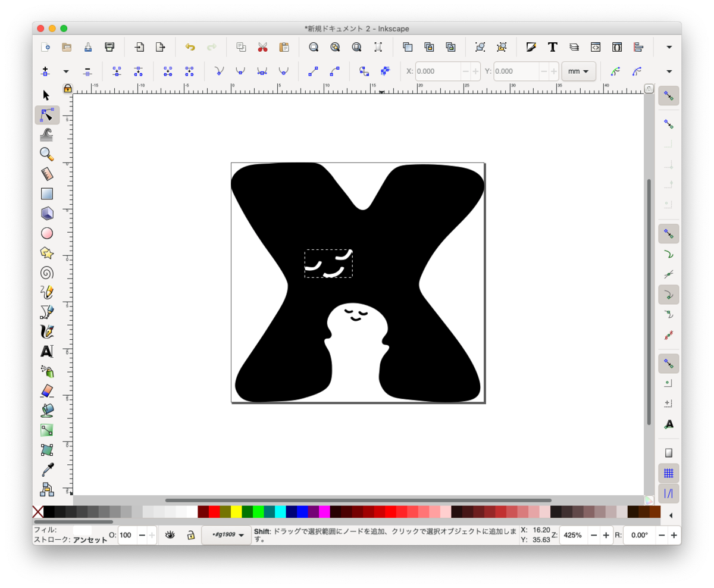Make selected nodes smooth
The image size is (714, 588).
coord(240,71)
